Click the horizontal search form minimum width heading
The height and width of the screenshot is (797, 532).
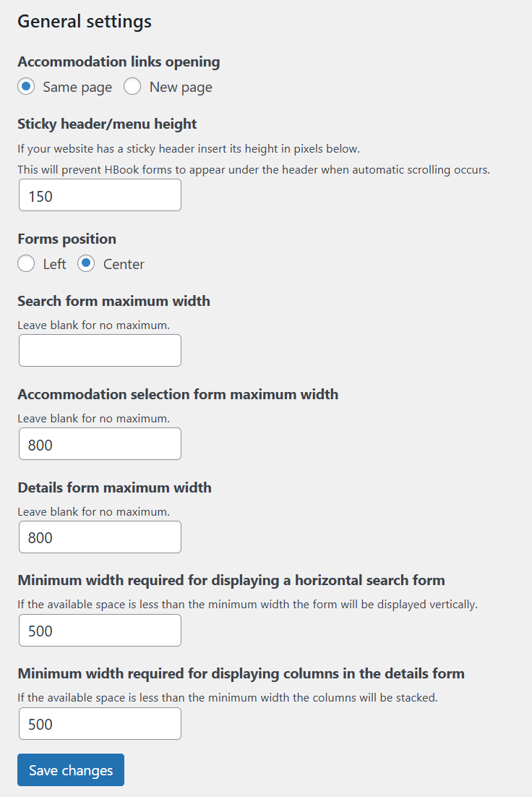(x=231, y=581)
